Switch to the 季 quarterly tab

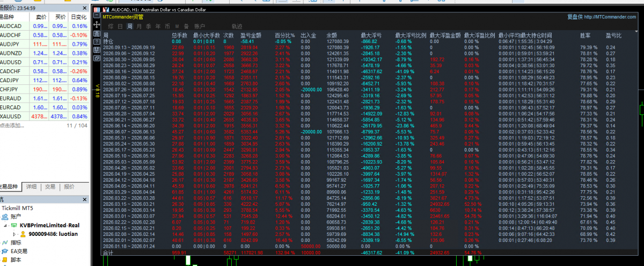point(148,26)
